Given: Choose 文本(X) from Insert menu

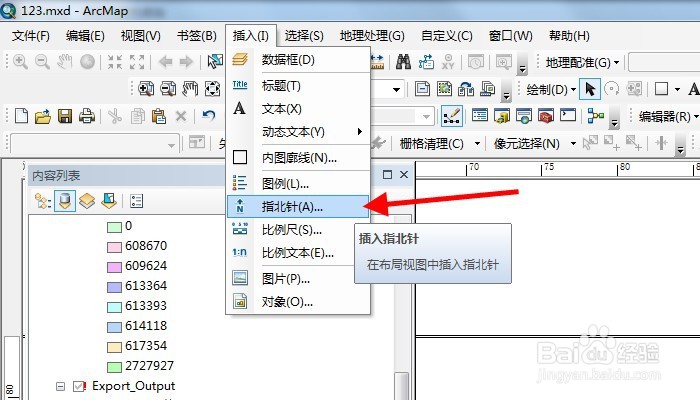Looking at the screenshot, I should point(298,108).
